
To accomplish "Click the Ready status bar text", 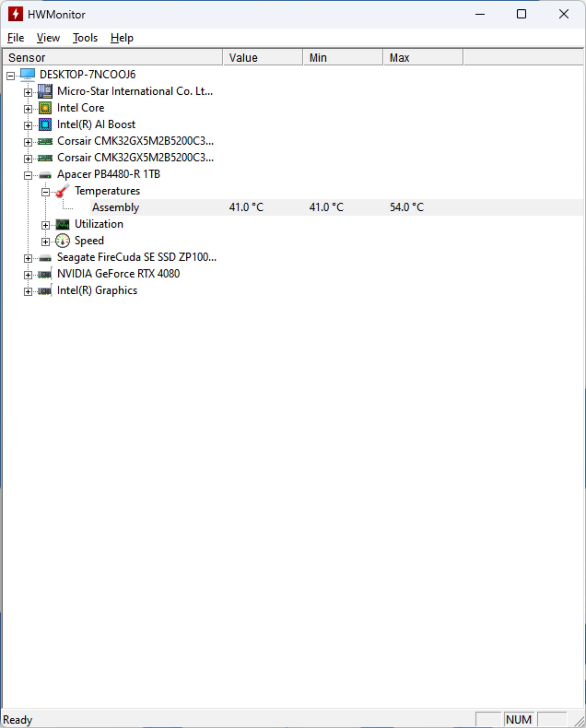I will tap(18, 719).
